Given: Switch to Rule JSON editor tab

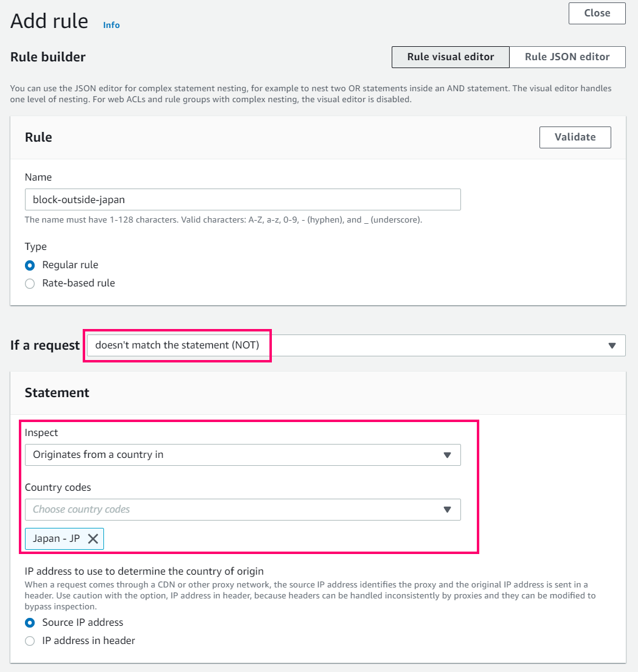Looking at the screenshot, I should tap(567, 57).
